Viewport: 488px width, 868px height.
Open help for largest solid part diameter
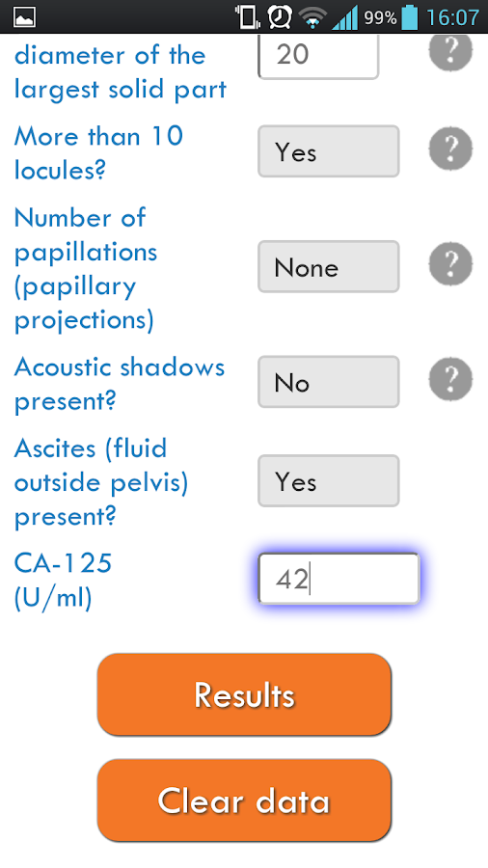point(450,51)
